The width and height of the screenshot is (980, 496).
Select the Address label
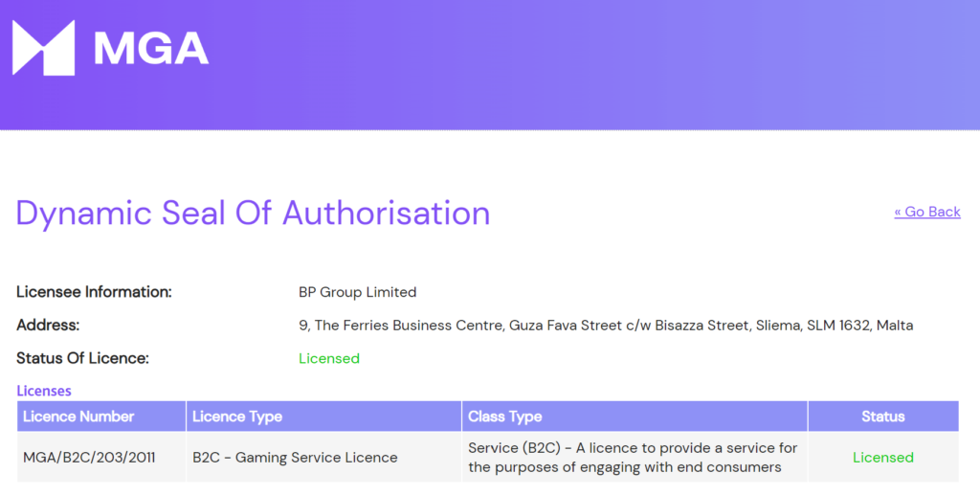48,326
